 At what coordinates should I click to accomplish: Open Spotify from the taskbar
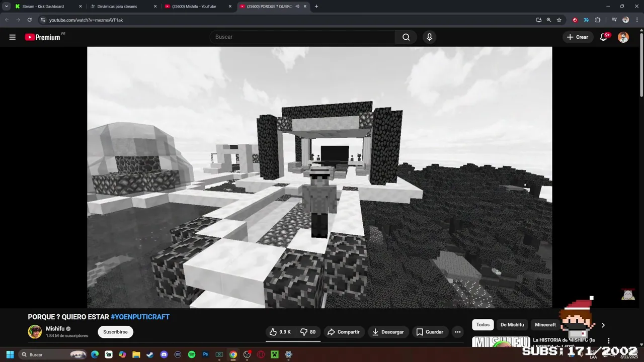pyautogui.click(x=192, y=354)
